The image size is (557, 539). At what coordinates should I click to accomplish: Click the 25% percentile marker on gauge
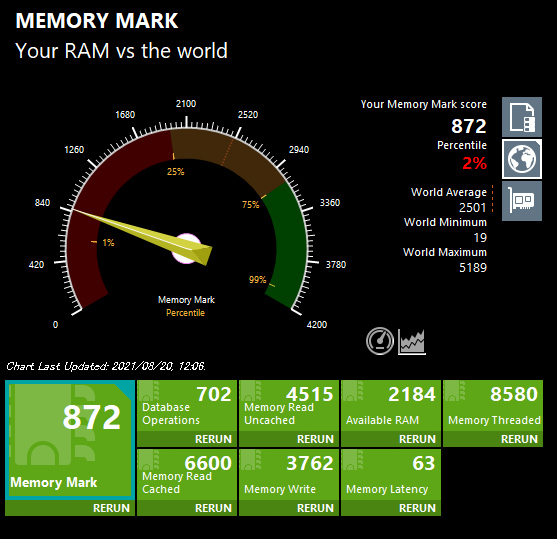[x=175, y=172]
